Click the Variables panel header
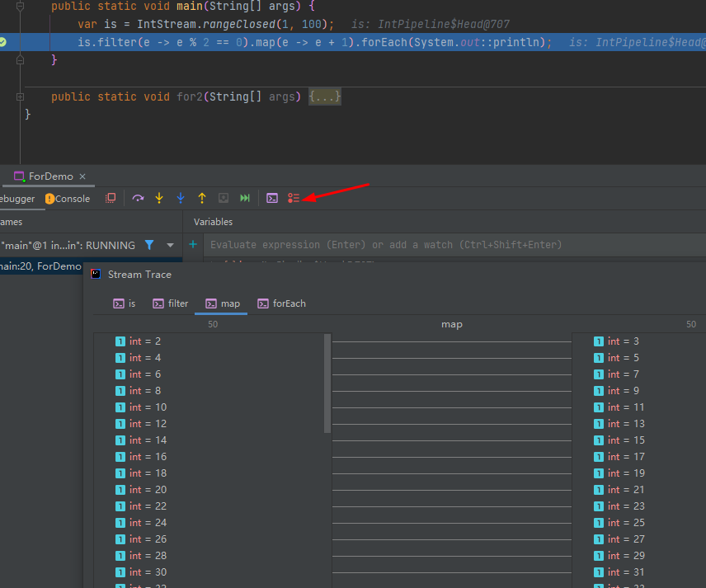Image resolution: width=706 pixels, height=588 pixels. [x=213, y=222]
